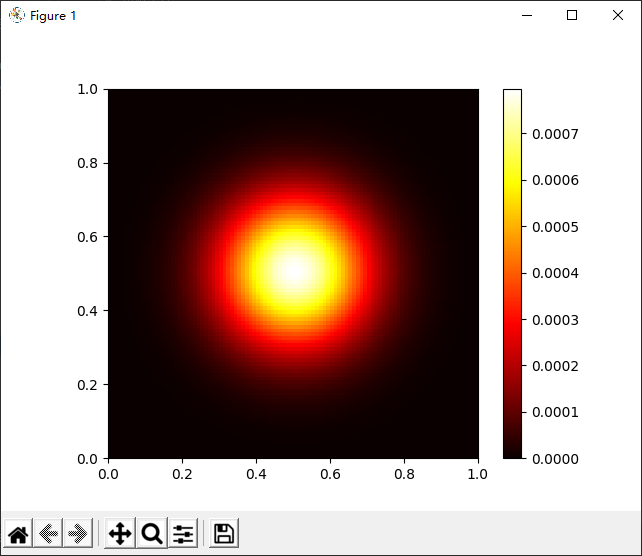
Task: Click the colorbar label 0.0007
Action: pyautogui.click(x=555, y=134)
